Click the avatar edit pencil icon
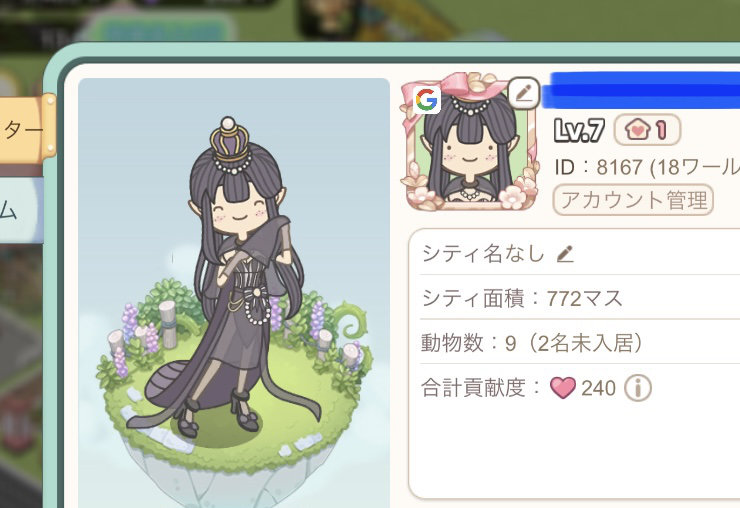The width and height of the screenshot is (740, 508). click(x=524, y=93)
